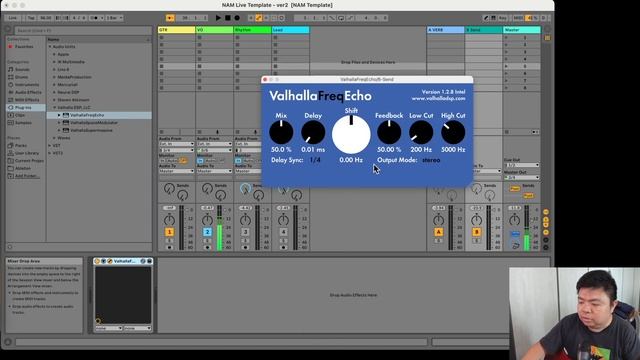The image size is (640, 360).
Task: Toggle track 1 activator button
Action: click(x=169, y=232)
